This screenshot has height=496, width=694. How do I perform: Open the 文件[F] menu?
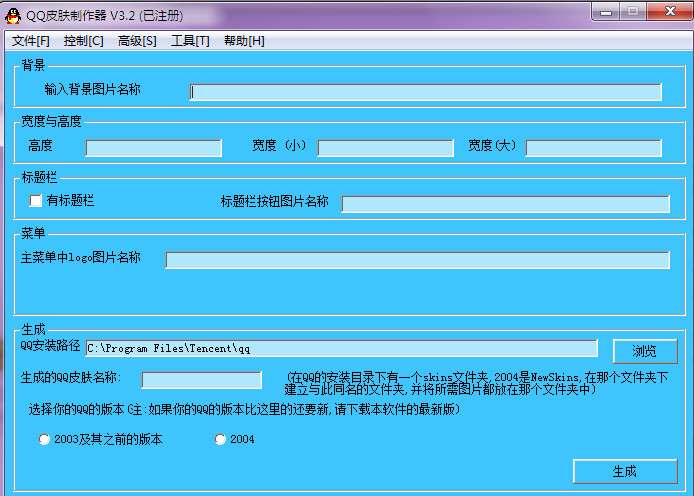click(x=30, y=41)
